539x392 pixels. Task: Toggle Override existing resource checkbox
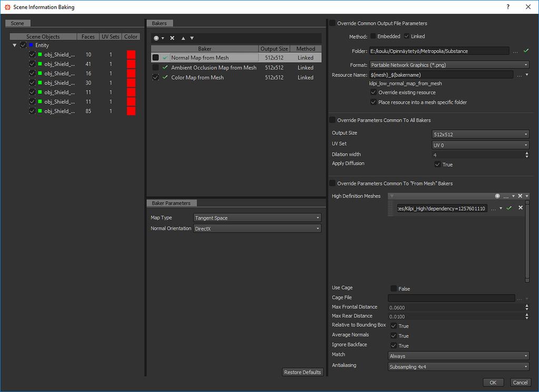click(x=374, y=92)
